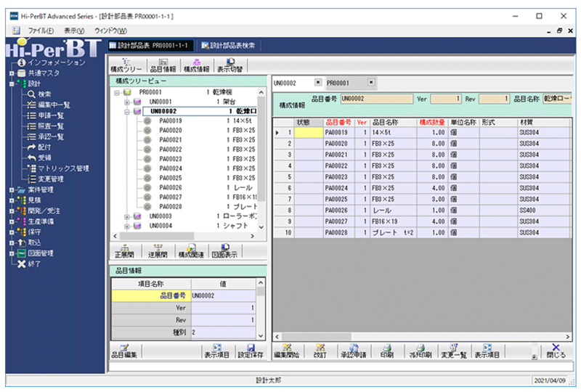
Task: Open the ウィンドウ(W) menu
Action: tap(110, 30)
